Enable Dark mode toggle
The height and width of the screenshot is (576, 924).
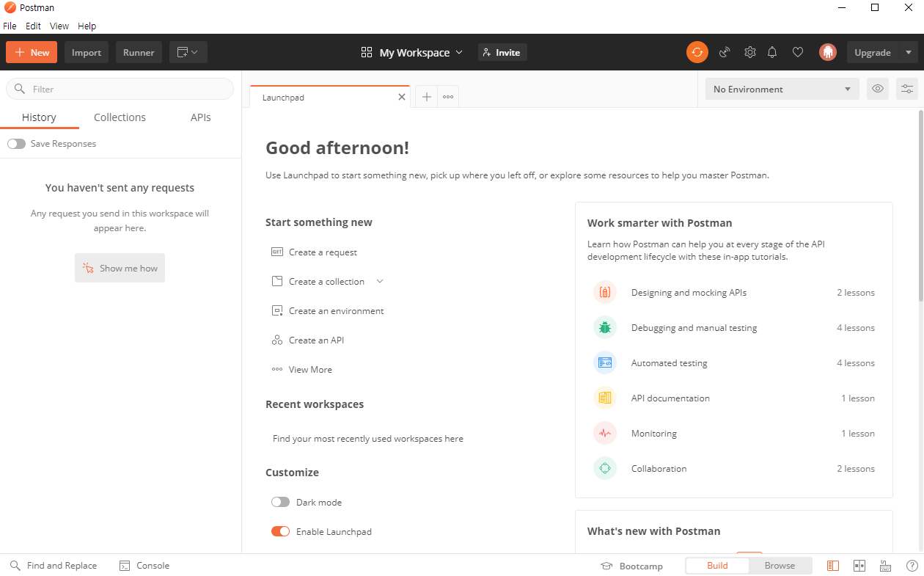pyautogui.click(x=280, y=502)
